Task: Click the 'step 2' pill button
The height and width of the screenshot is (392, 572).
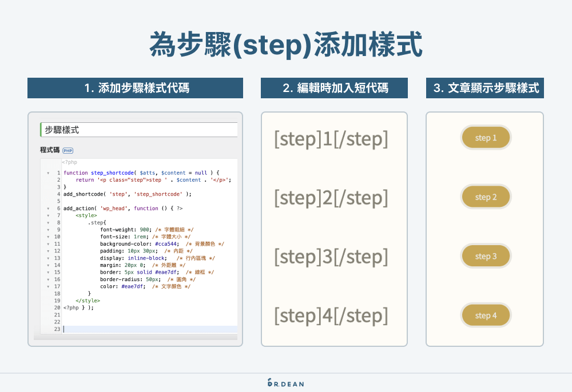Action: [x=486, y=197]
